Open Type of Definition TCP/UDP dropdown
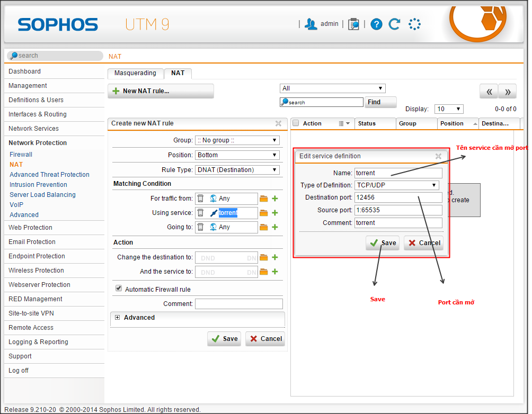Image resolution: width=532 pixels, height=414 pixels. tap(397, 185)
